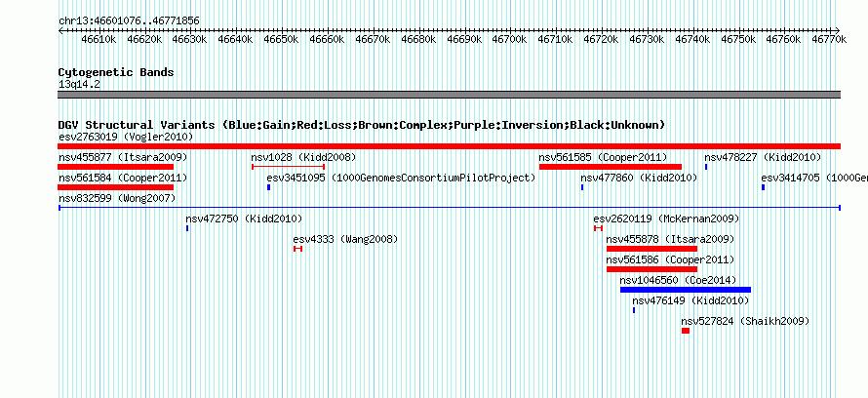Open the esv3414705 variant label
This screenshot has width=868, height=398.
813,178
